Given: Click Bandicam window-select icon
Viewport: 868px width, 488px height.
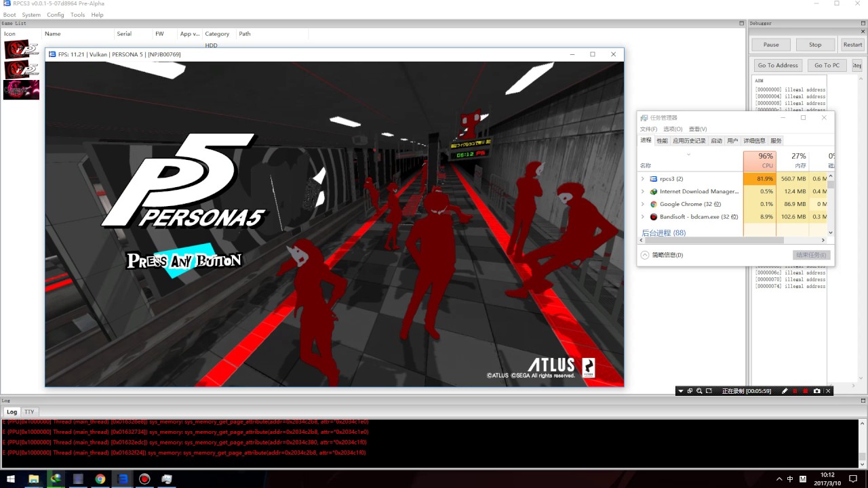Looking at the screenshot, I should tap(690, 391).
